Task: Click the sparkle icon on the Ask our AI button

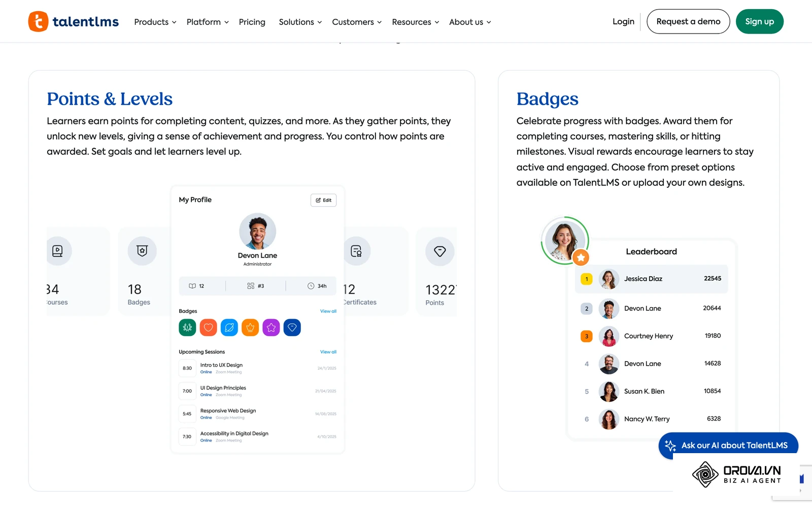Action: point(670,446)
